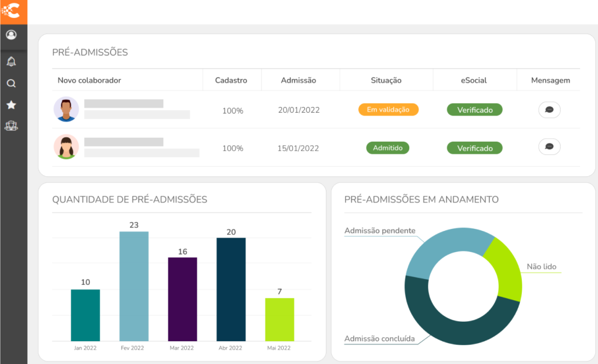Click the female collaborator avatar
Screen dimensions: 598x364
click(x=66, y=147)
